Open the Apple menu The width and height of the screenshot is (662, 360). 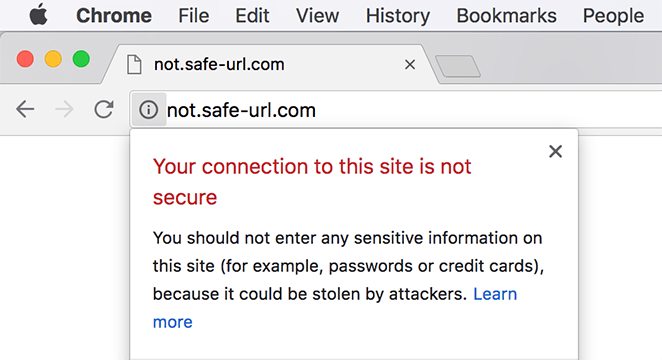(x=38, y=15)
